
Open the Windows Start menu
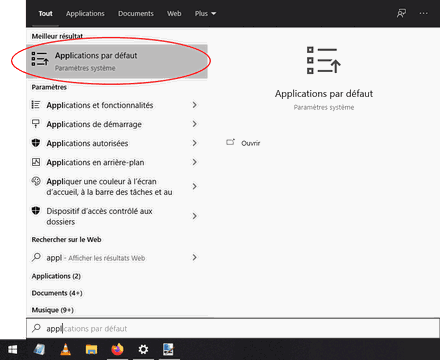12,350
